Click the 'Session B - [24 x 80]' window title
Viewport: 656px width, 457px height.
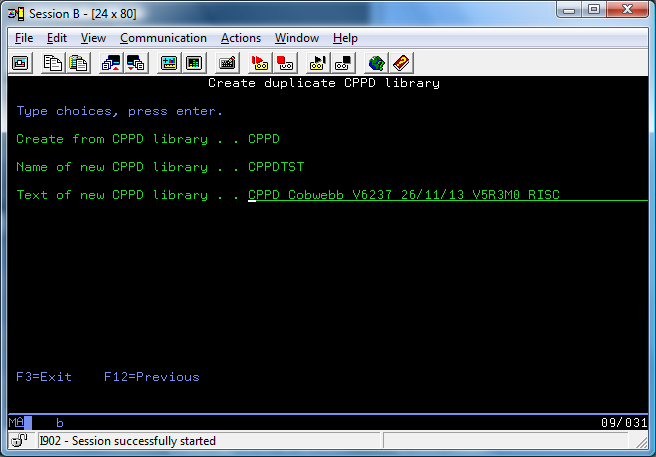[x=83, y=14]
